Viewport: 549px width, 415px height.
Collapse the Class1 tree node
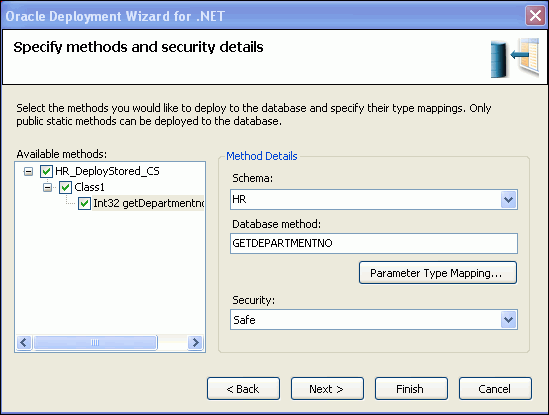pyautogui.click(x=47, y=187)
